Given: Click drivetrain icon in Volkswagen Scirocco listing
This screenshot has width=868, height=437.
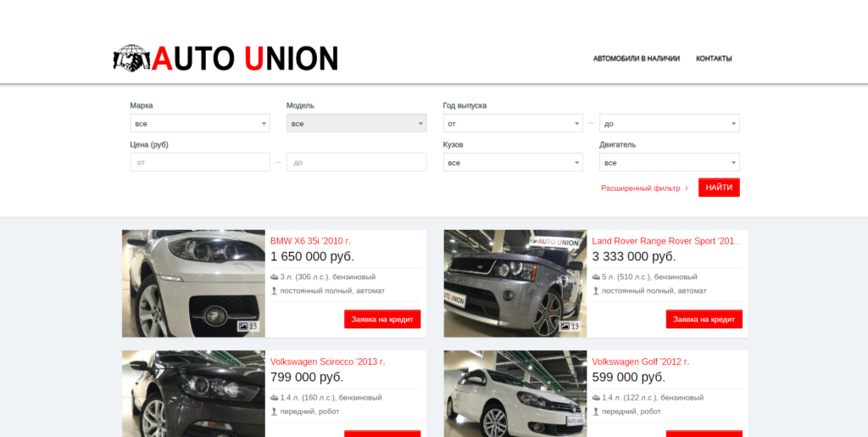Looking at the screenshot, I should coord(274,411).
